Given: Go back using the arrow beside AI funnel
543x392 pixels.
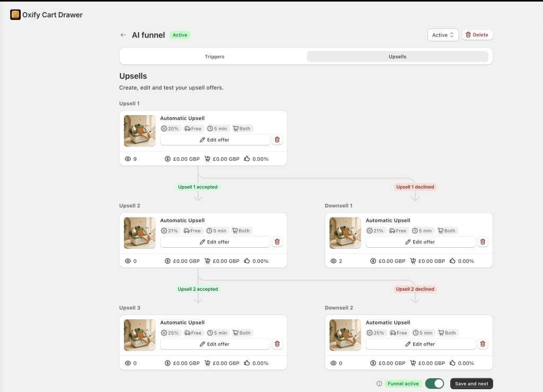Looking at the screenshot, I should click(123, 35).
